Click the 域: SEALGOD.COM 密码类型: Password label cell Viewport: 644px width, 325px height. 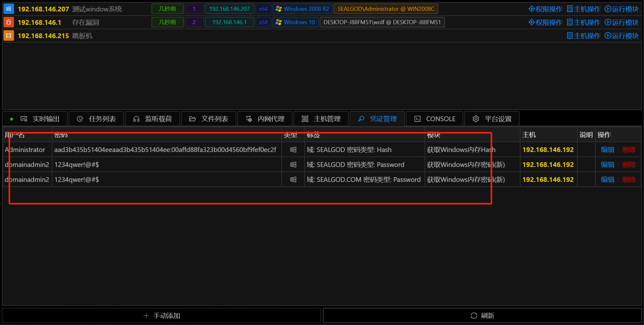[x=365, y=179]
